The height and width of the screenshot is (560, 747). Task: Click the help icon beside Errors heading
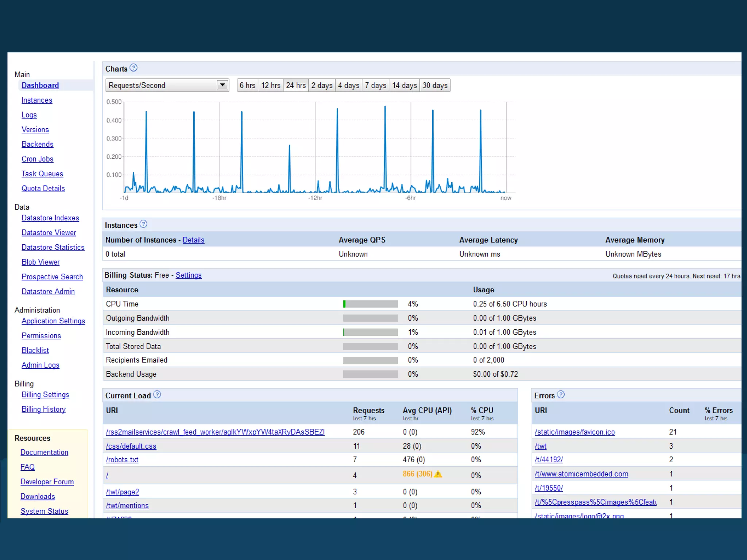561,394
